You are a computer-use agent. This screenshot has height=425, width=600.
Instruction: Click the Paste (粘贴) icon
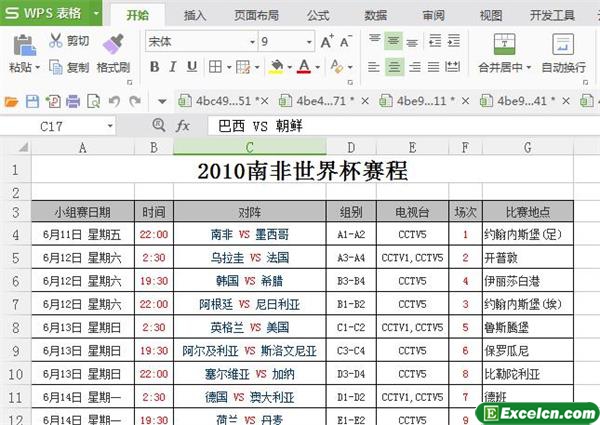pos(24,45)
